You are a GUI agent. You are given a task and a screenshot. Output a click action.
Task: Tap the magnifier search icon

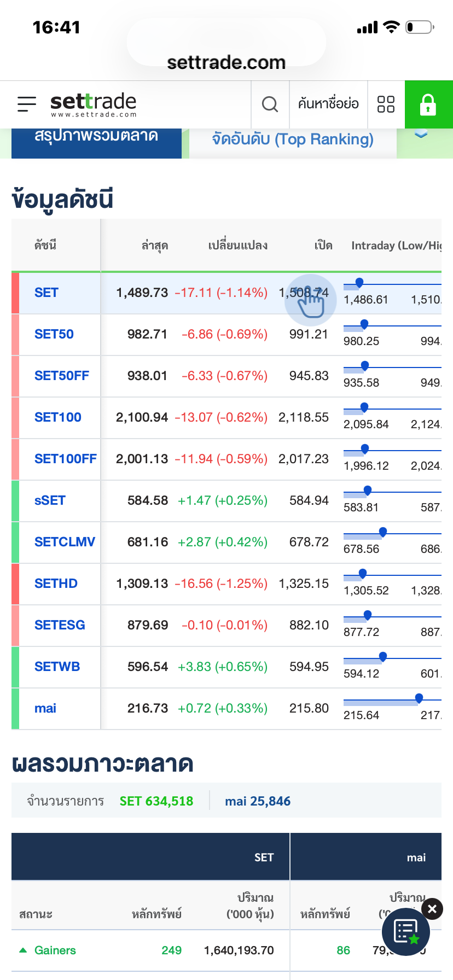[x=270, y=104]
